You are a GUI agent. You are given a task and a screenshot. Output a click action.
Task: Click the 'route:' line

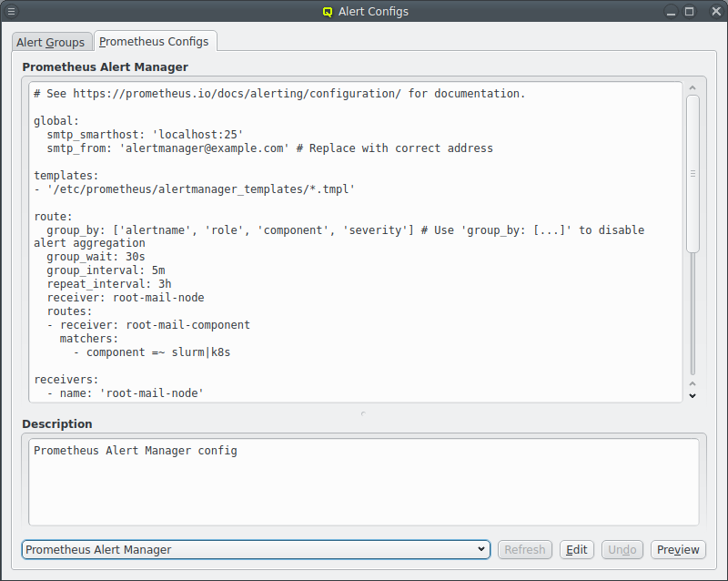[53, 217]
